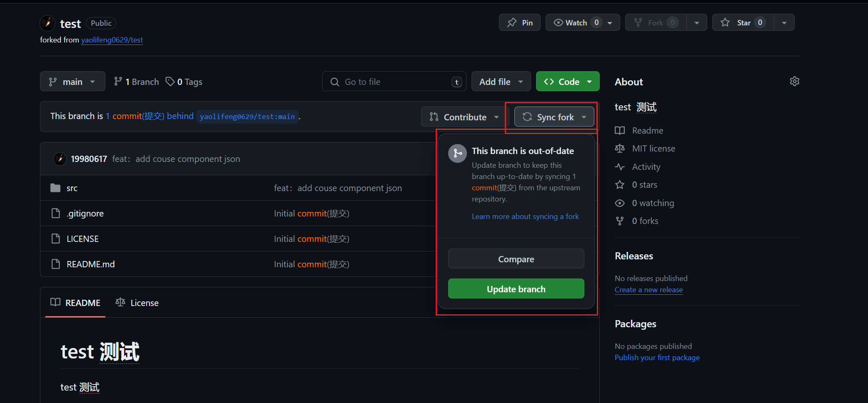Viewport: 868px width, 403px height.
Task: View the 1 Branch list
Action: click(x=137, y=82)
